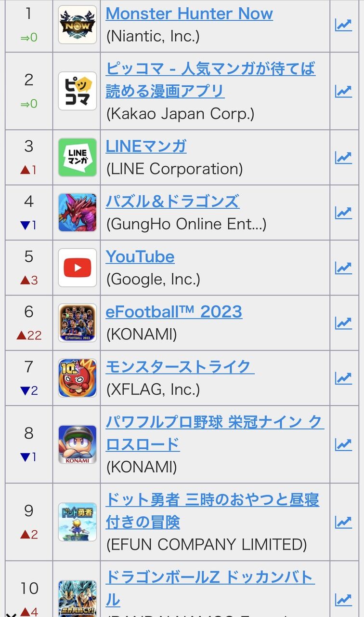The height and width of the screenshot is (617, 364).
Task: Tap the ピッコマ yellow app icon
Action: coord(78,91)
